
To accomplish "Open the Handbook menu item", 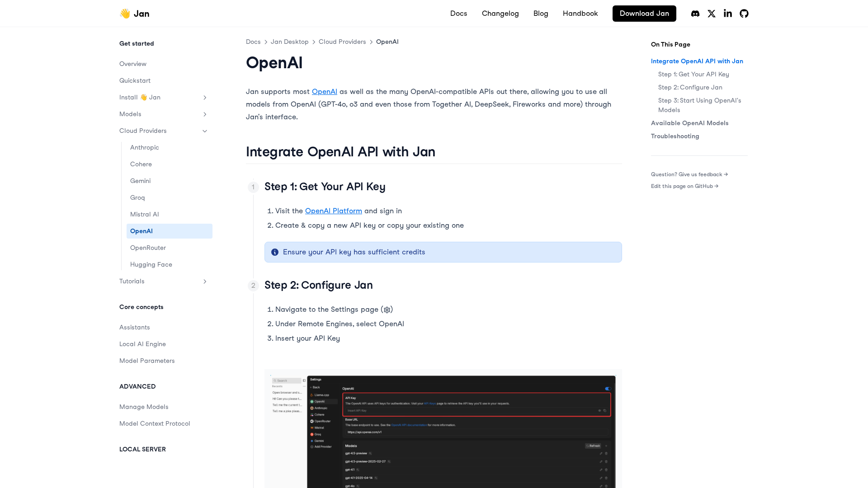I will (x=580, y=14).
